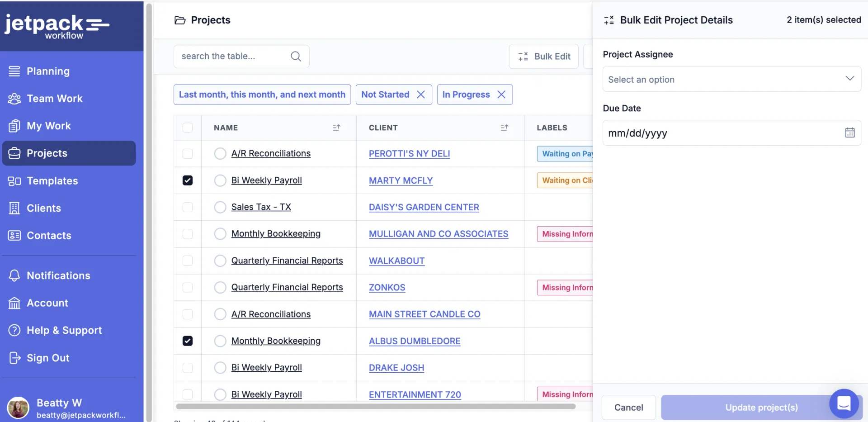This screenshot has width=868, height=422.
Task: Check the Daisy's Garden Center row checkbox
Action: point(188,207)
